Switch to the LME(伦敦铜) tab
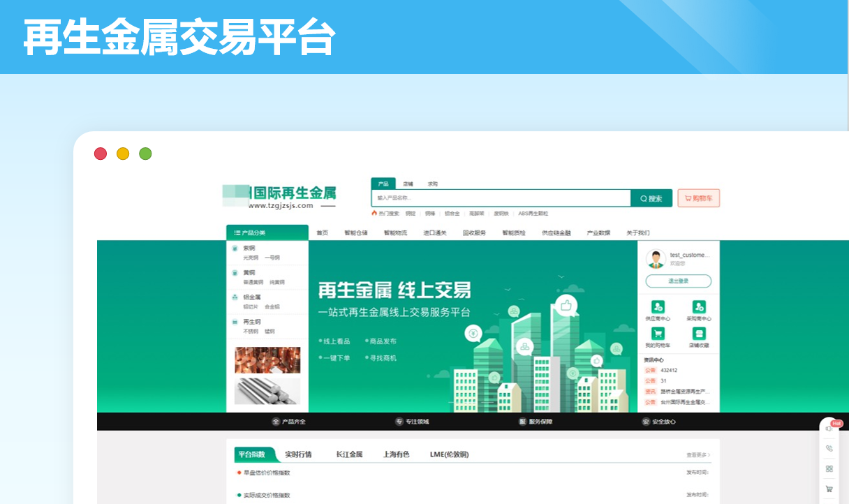The width and height of the screenshot is (849, 504). point(450,454)
